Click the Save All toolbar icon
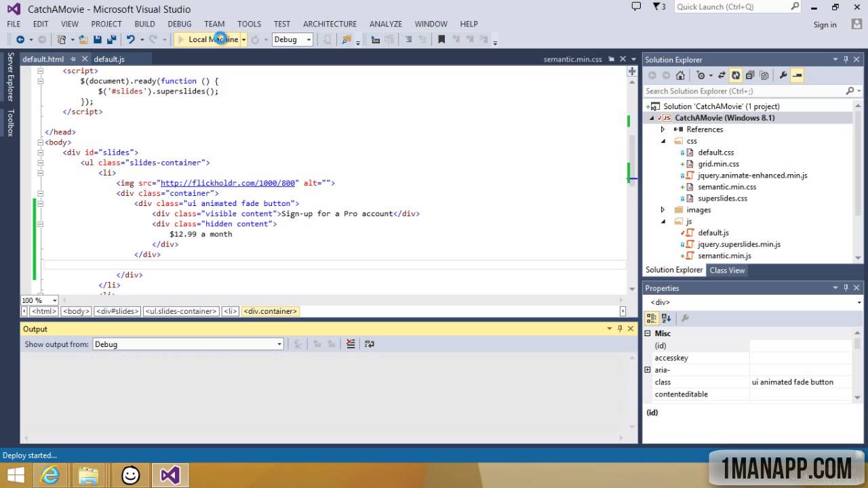 pyautogui.click(x=112, y=39)
